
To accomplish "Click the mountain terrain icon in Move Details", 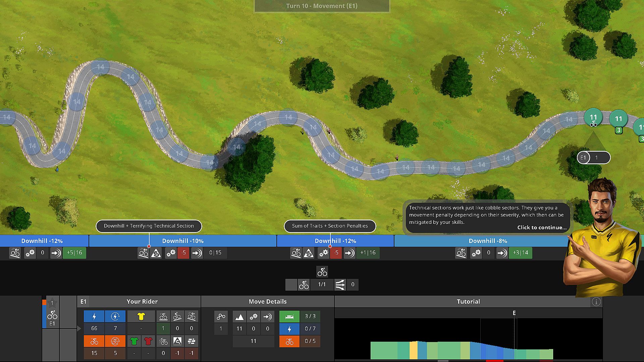I will (239, 316).
